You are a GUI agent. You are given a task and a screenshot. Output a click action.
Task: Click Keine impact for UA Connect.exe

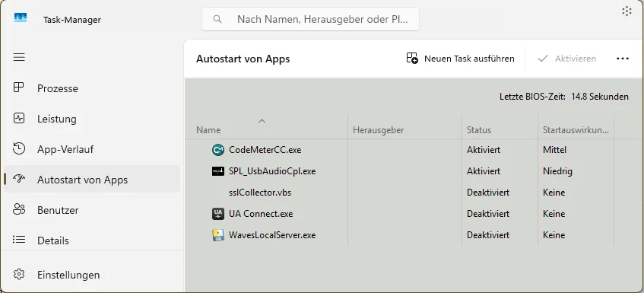click(554, 214)
